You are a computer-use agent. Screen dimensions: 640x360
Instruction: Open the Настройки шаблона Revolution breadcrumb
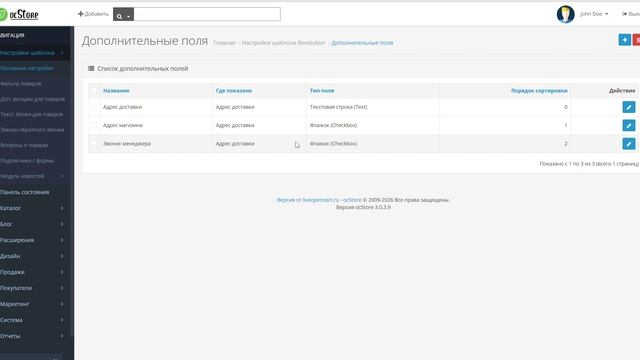pyautogui.click(x=283, y=43)
